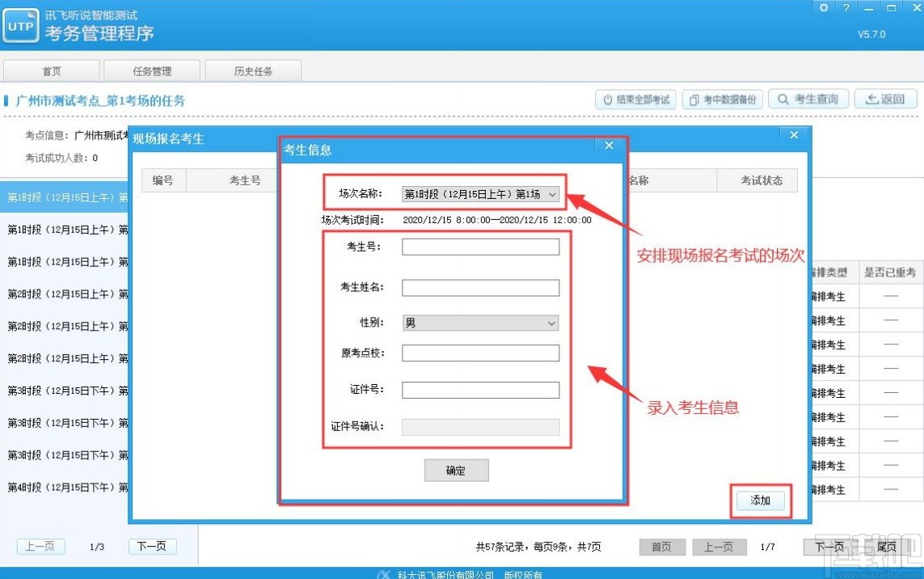
Task: Select first 第2时段（12月15日上午）row
Action: point(64,294)
